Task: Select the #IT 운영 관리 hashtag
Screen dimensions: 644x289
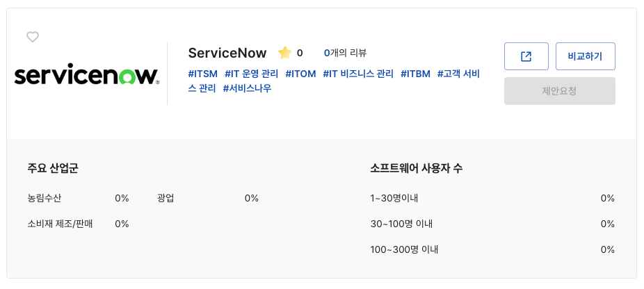Action: tap(252, 74)
